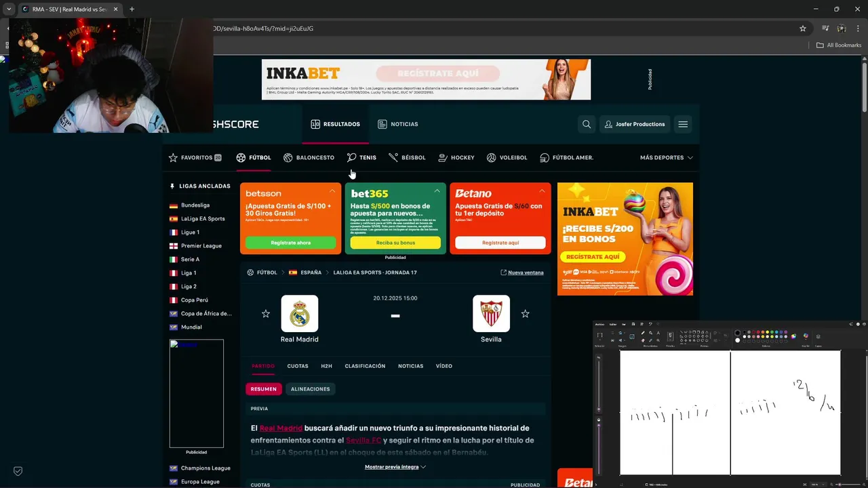Bookmark this page with star icon
This screenshot has height=488, width=868.
(803, 28)
